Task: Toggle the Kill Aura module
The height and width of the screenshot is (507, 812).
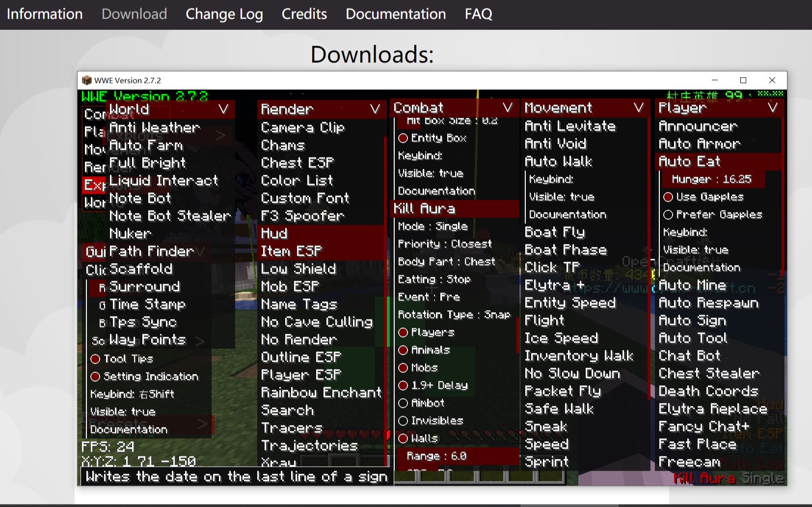Action: [424, 209]
